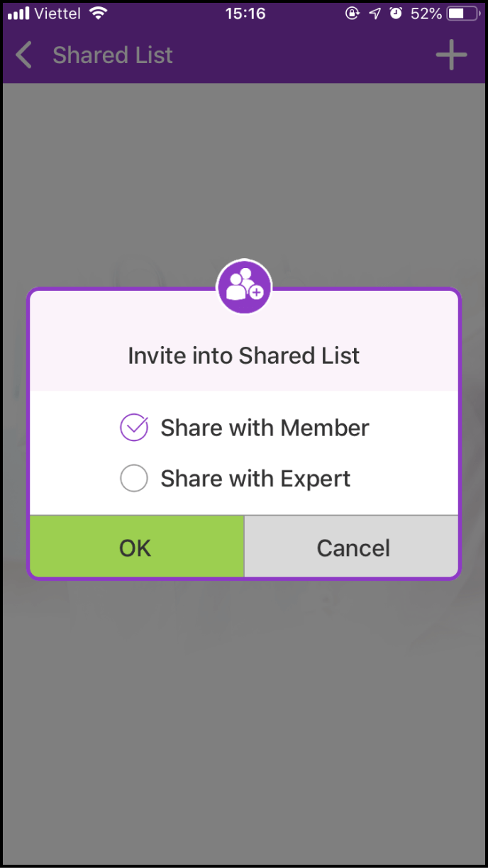
Task: Click the Invite into Shared List heading
Action: click(x=244, y=355)
